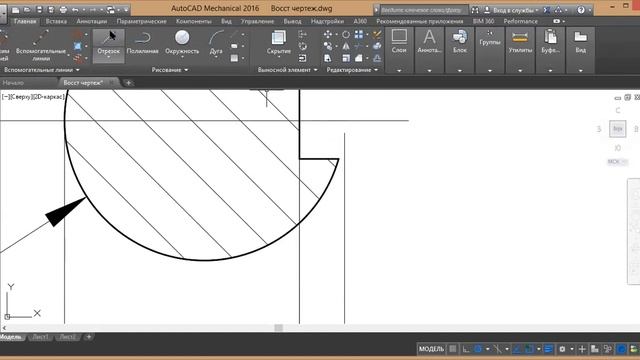Toggle grid display in status bar
This screenshot has width=640, height=360.
pos(453,349)
